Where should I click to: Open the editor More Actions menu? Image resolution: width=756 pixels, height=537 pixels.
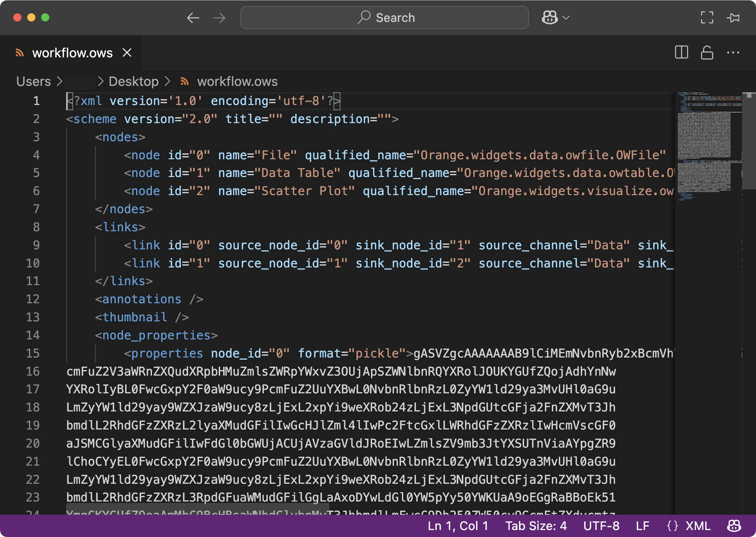coord(733,53)
